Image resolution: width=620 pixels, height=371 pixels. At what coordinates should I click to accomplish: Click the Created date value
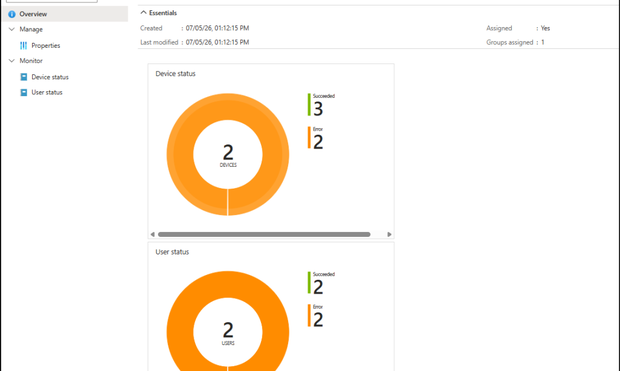pos(217,28)
